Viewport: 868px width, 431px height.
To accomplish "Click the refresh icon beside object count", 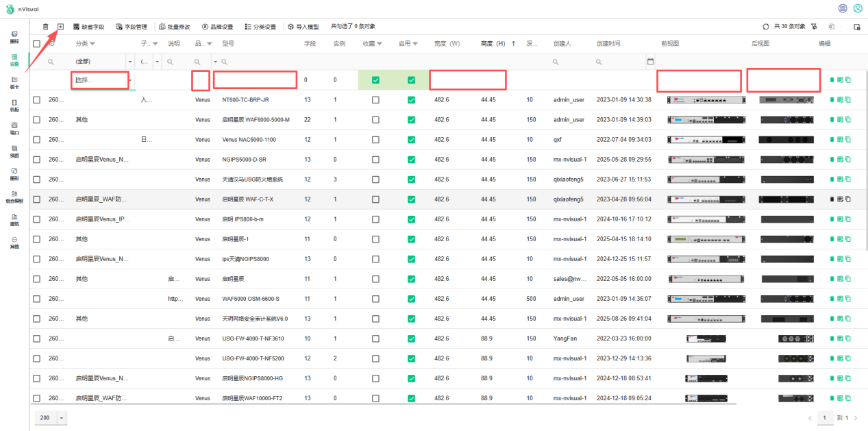I will pyautogui.click(x=765, y=27).
